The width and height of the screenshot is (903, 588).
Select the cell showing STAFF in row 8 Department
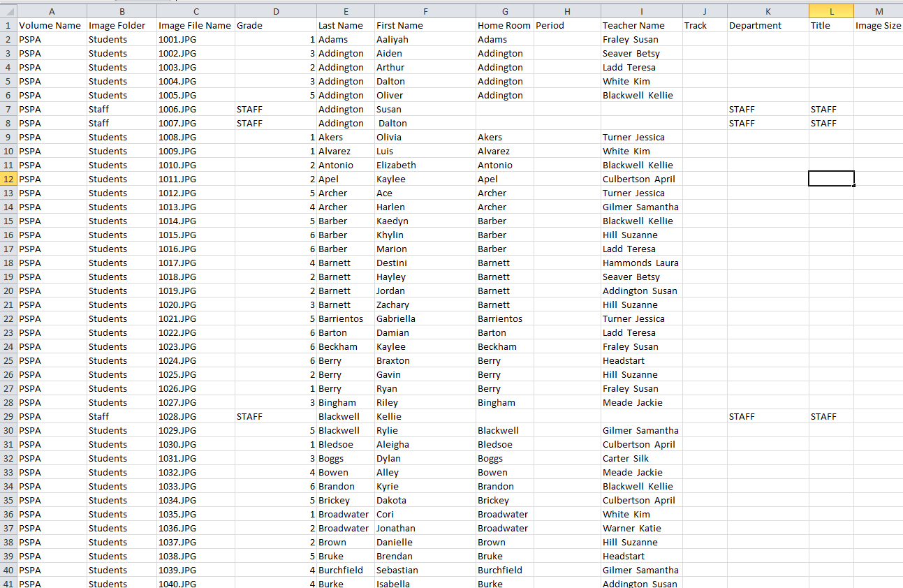[x=768, y=123]
